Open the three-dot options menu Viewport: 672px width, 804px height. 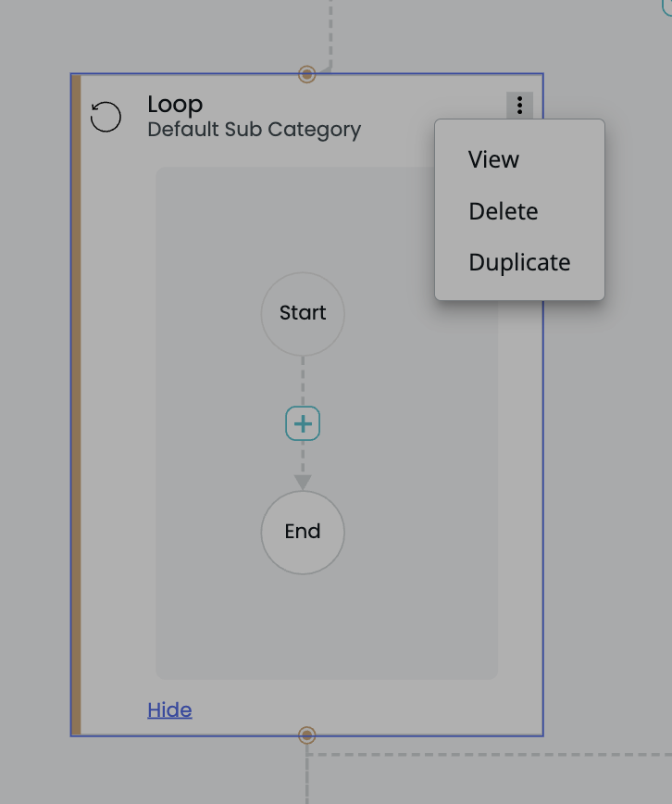(519, 106)
